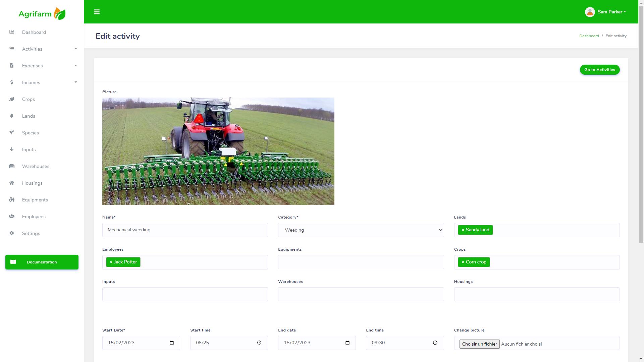Image resolution: width=644 pixels, height=362 pixels.
Task: Click the Agrifarm logo
Action: [x=42, y=14]
